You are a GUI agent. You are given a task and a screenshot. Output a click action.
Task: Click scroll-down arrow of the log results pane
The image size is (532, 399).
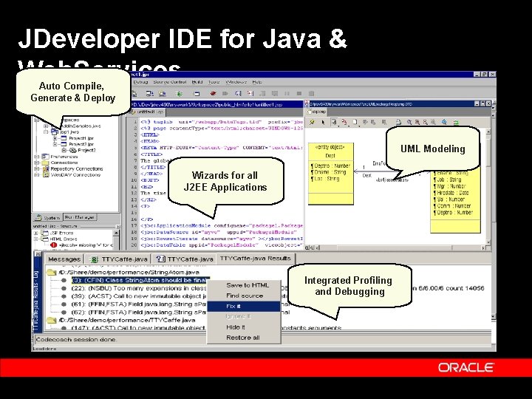pyautogui.click(x=494, y=316)
